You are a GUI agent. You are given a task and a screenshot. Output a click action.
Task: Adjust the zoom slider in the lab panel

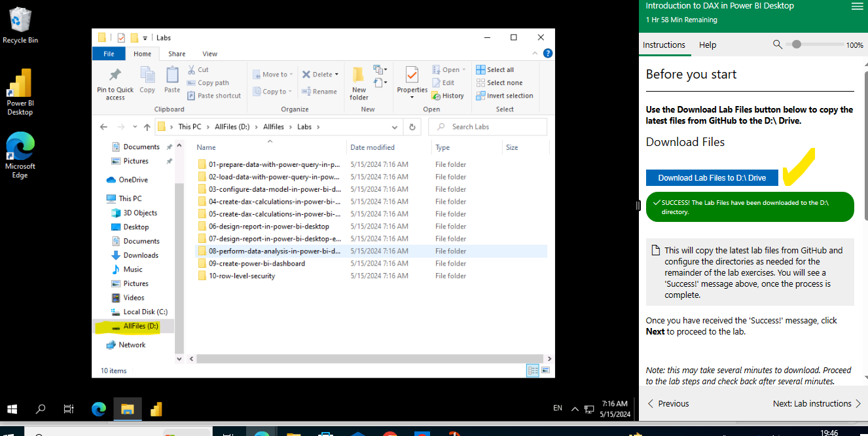coord(796,44)
